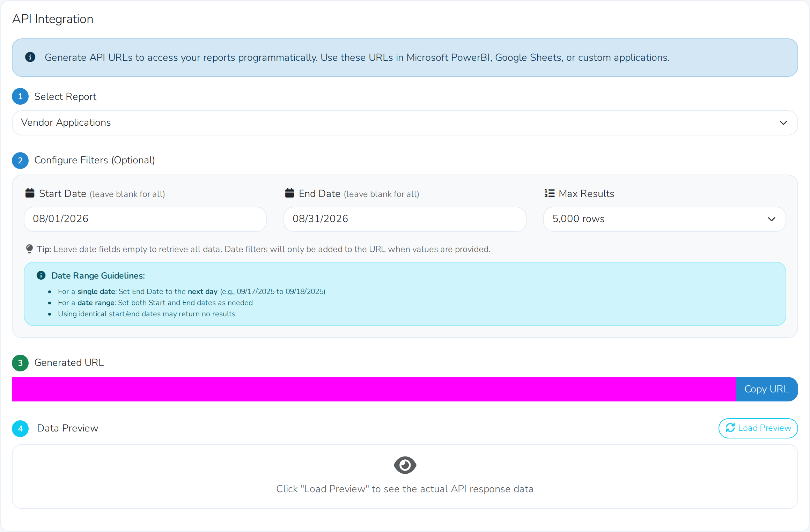Click the calendar icon beside Start Date

[30, 193]
